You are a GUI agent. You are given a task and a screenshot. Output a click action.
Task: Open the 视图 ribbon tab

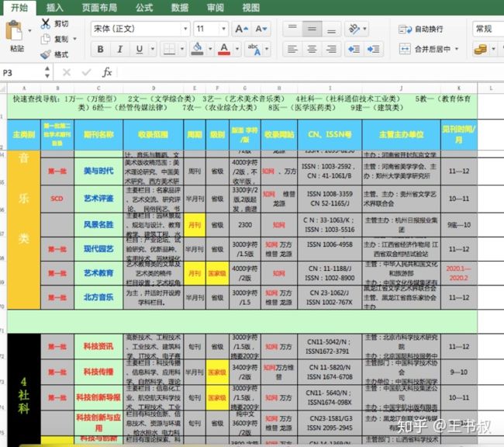click(x=250, y=8)
